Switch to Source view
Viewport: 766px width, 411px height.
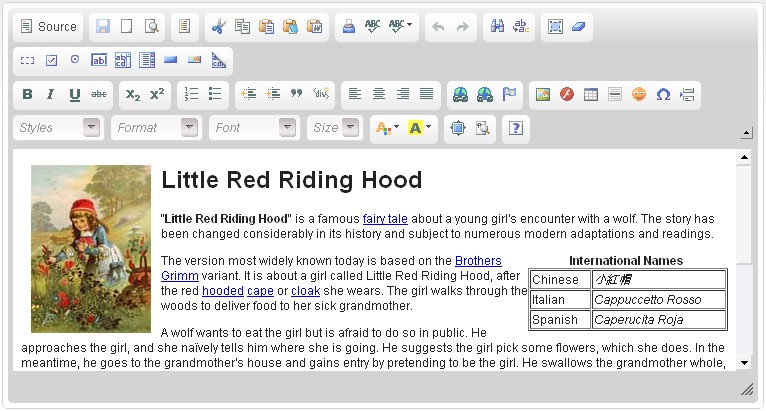click(48, 26)
